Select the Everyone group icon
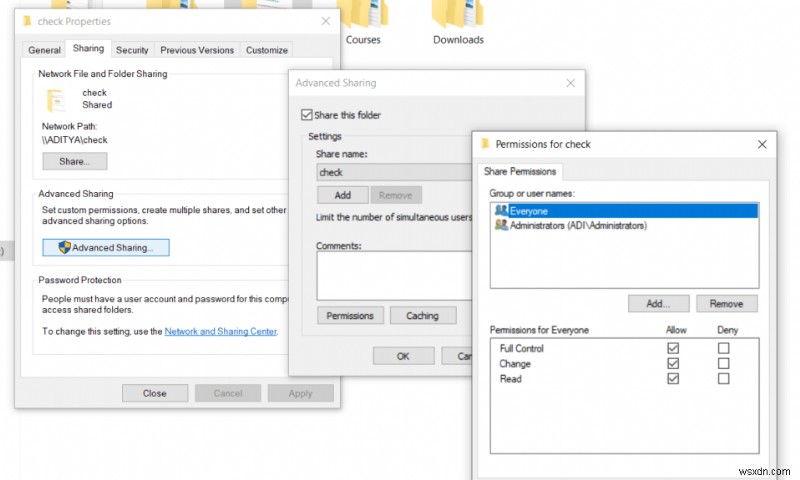 pyautogui.click(x=502, y=210)
